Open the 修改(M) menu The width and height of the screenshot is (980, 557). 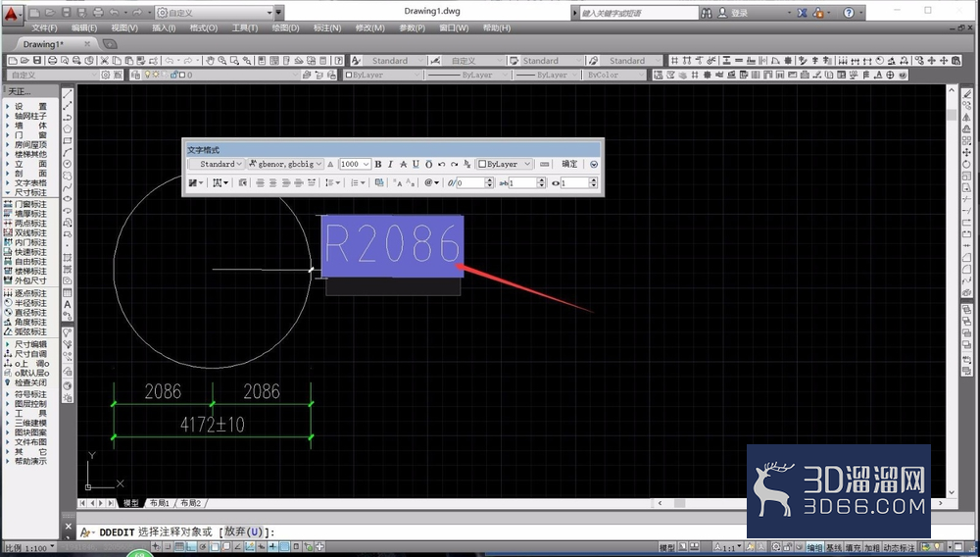pos(370,28)
